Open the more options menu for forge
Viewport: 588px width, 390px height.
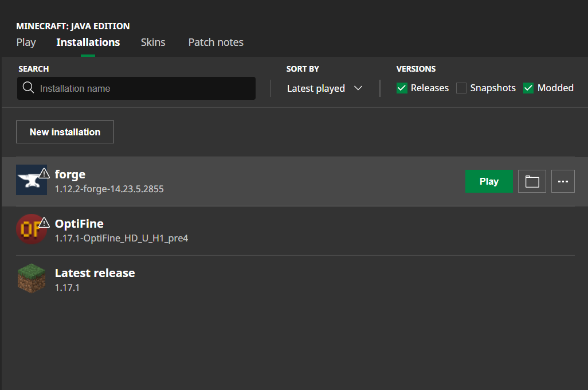coord(563,181)
